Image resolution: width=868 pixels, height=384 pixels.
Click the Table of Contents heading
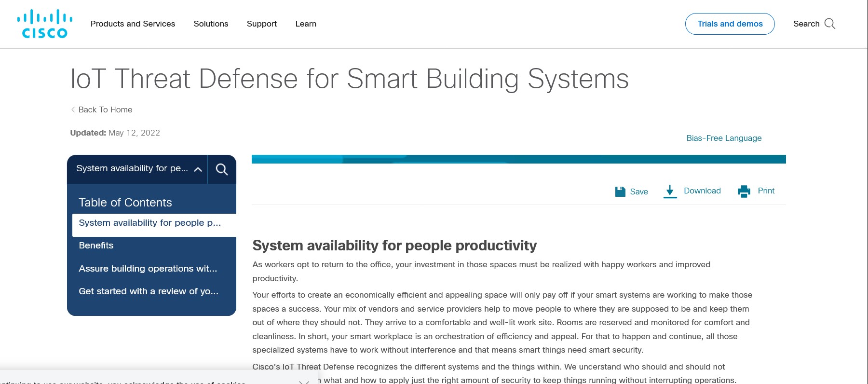pyautogui.click(x=125, y=203)
